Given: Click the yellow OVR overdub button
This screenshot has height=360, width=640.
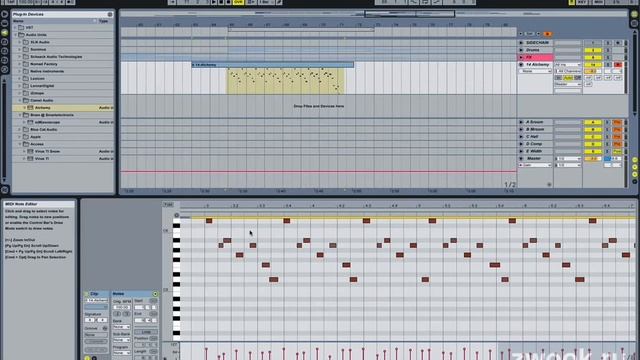Looking at the screenshot, I should [x=238, y=2].
